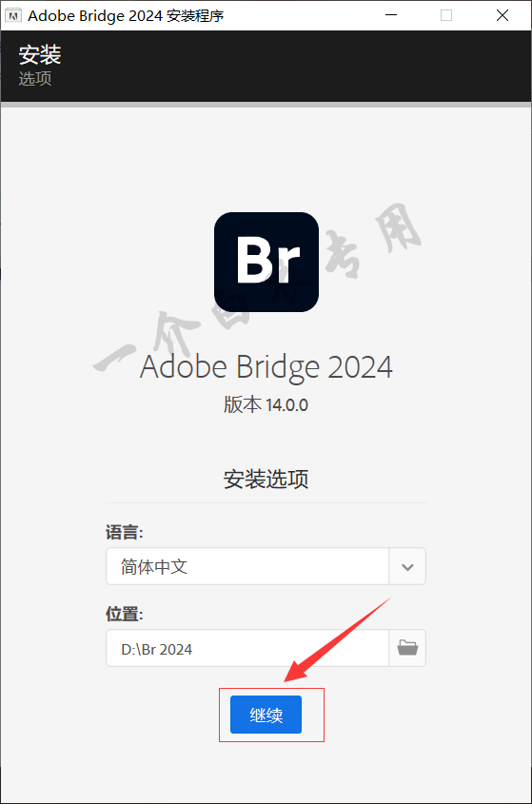Click the 选项 header subtitle

35,78
